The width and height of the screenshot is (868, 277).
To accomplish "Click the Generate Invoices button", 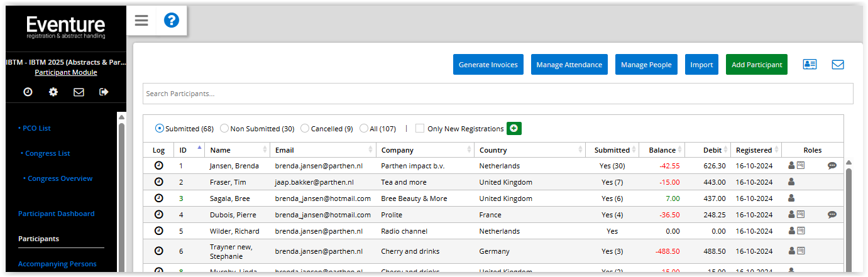I will 488,65.
